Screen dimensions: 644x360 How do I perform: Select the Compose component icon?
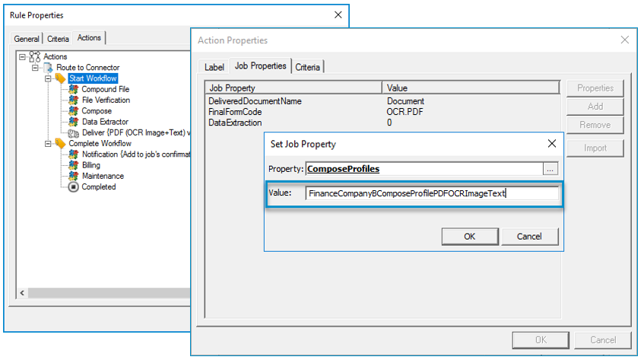74,111
